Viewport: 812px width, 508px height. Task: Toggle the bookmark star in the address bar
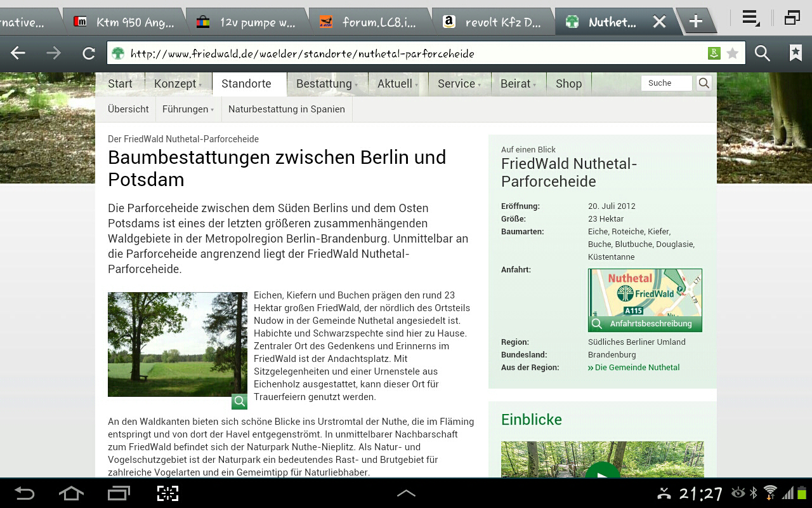pyautogui.click(x=733, y=54)
